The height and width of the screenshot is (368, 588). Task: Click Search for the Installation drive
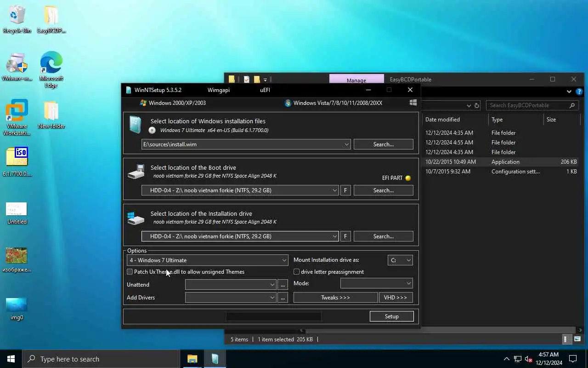(384, 236)
